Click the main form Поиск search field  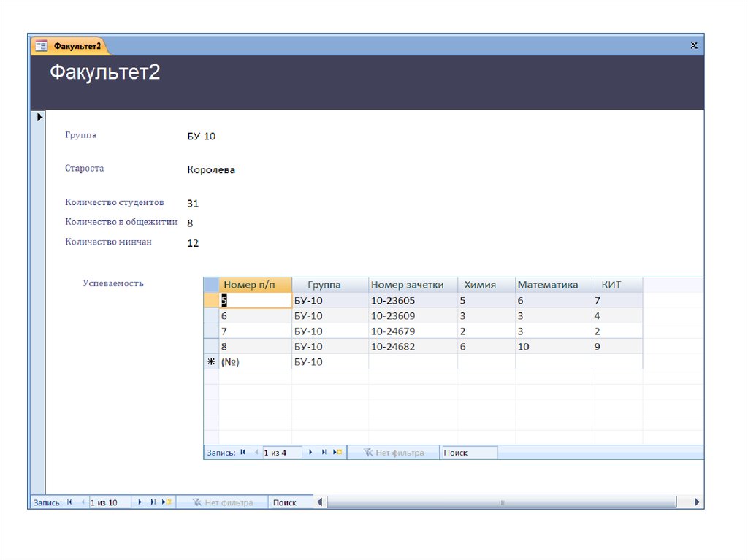click(291, 502)
